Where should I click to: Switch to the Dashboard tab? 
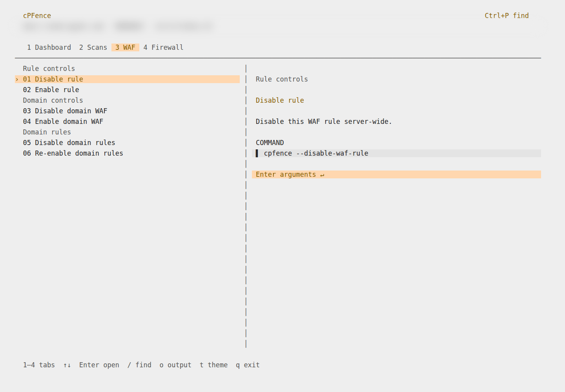(x=49, y=47)
